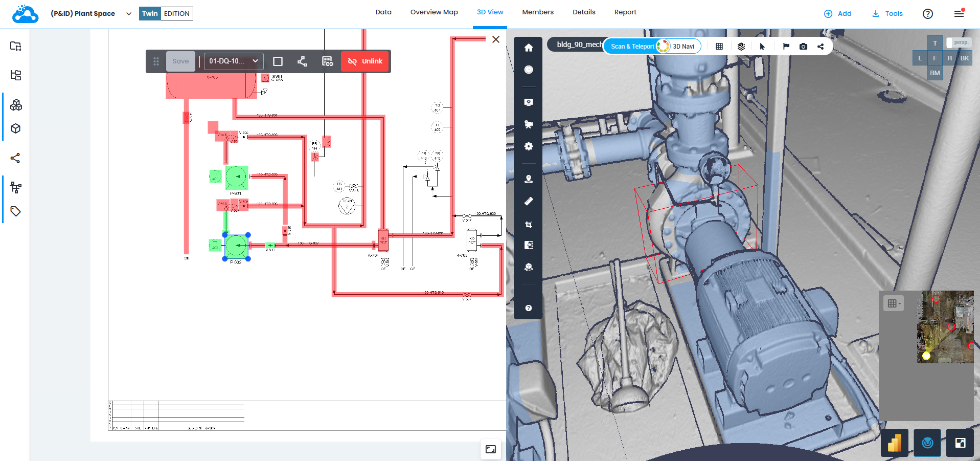
Task: Open the Members page
Action: (538, 12)
